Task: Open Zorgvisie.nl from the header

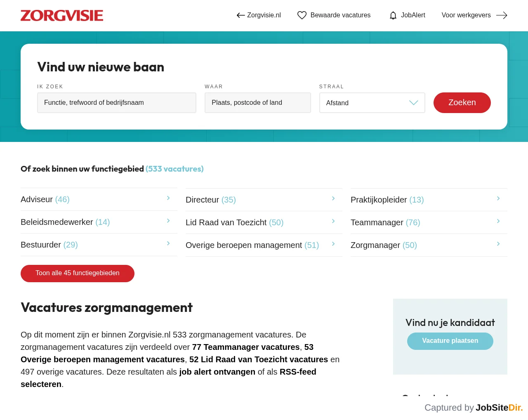Action: pos(264,15)
